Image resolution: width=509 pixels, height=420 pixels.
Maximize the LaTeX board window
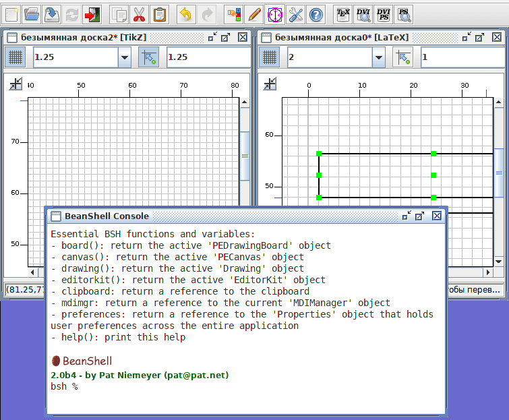pos(480,37)
